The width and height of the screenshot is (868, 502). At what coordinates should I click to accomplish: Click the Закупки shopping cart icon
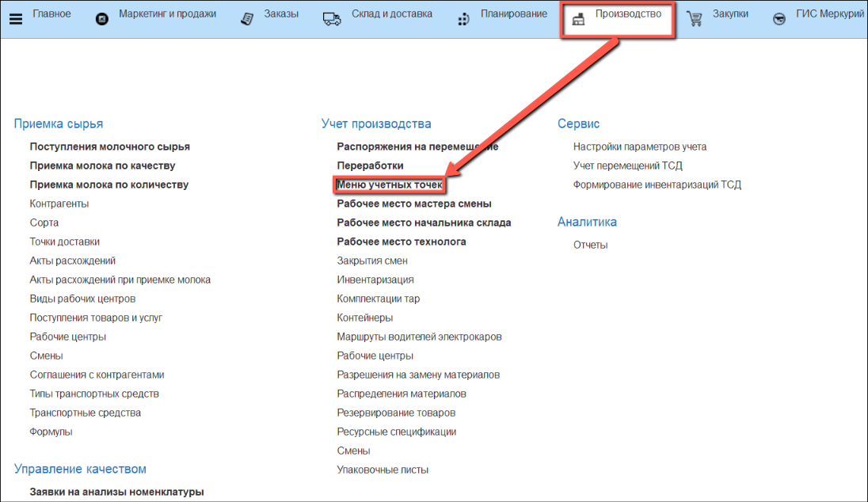[695, 19]
